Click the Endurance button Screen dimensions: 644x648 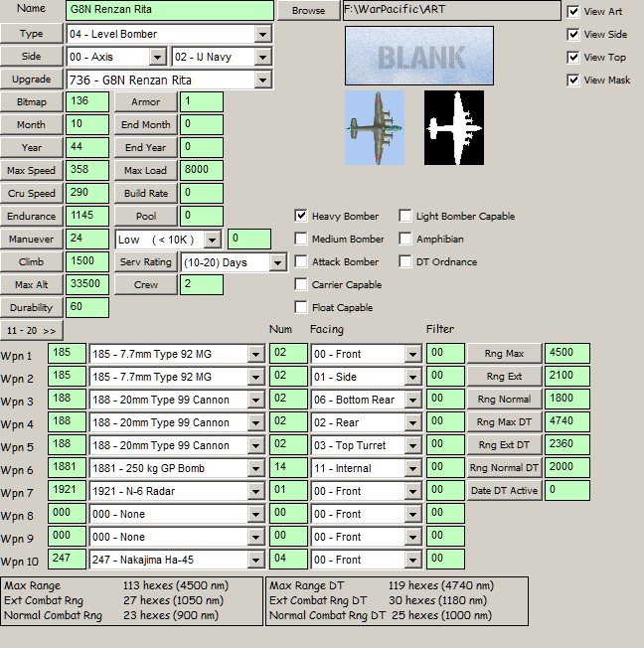[32, 216]
